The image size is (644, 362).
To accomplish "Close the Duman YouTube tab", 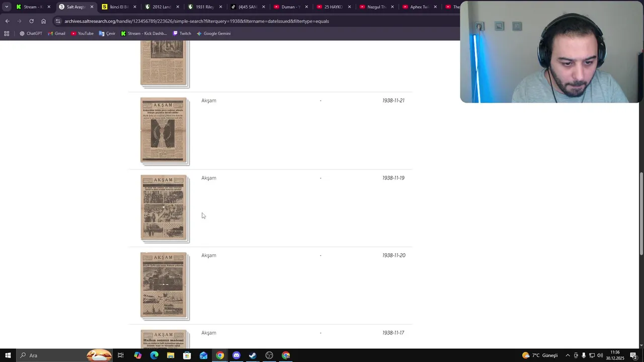I will 306,7.
